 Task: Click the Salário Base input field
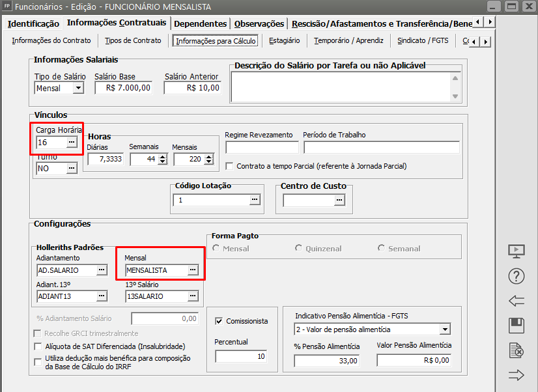[123, 88]
